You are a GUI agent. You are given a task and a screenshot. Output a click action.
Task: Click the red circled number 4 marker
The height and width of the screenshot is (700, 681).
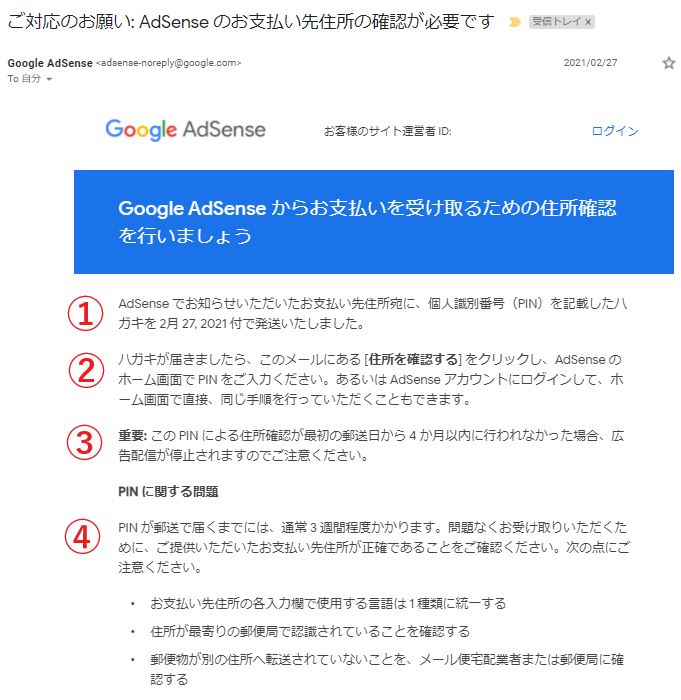[83, 536]
